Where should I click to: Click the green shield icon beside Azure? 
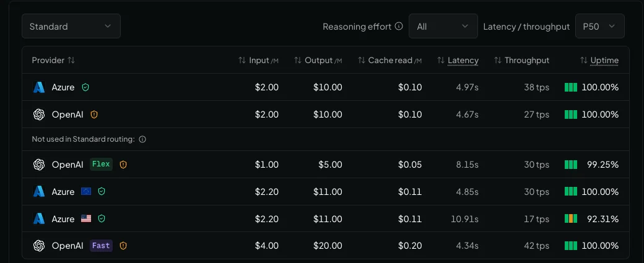[x=85, y=87]
